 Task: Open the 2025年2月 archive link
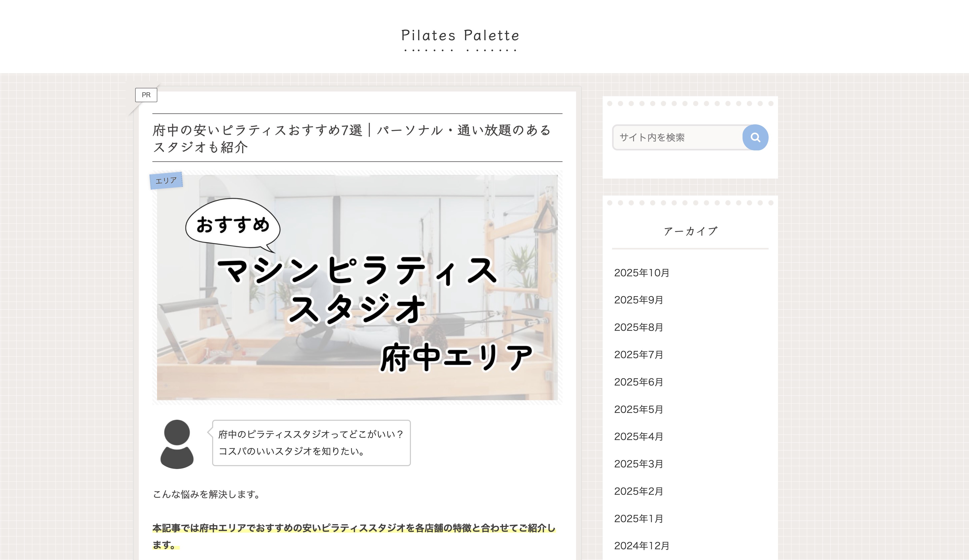click(x=638, y=491)
